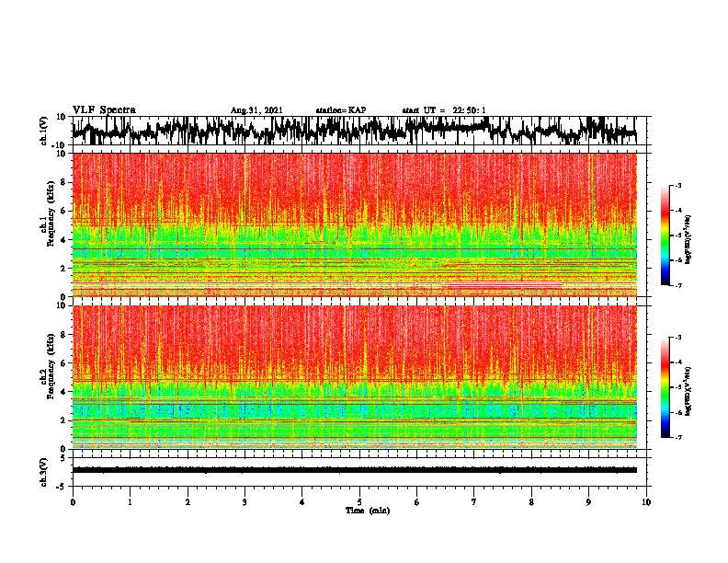Image resolution: width=728 pixels, height=563 pixels.
Task: Click the "Time (min)" axis label
Action: 368,511
